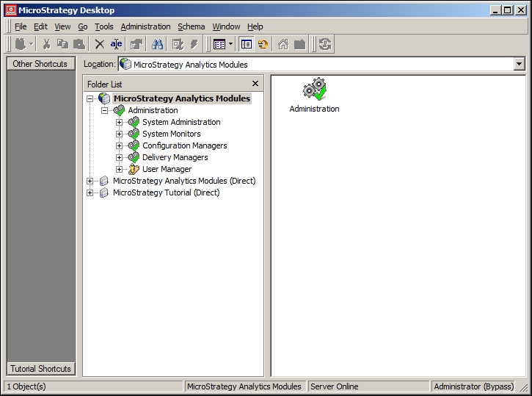Collapse MicroStrategy Analytics Modules tree node
The image size is (532, 396).
pos(90,99)
